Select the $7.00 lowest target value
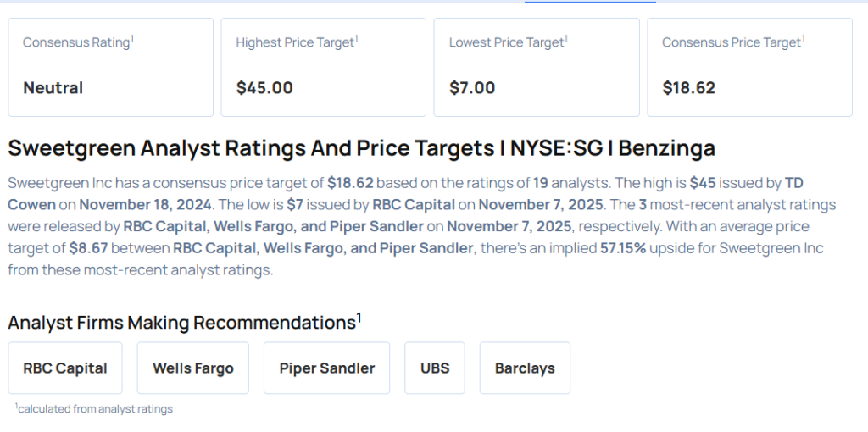Viewport: 868px width, 432px height. 472,87
